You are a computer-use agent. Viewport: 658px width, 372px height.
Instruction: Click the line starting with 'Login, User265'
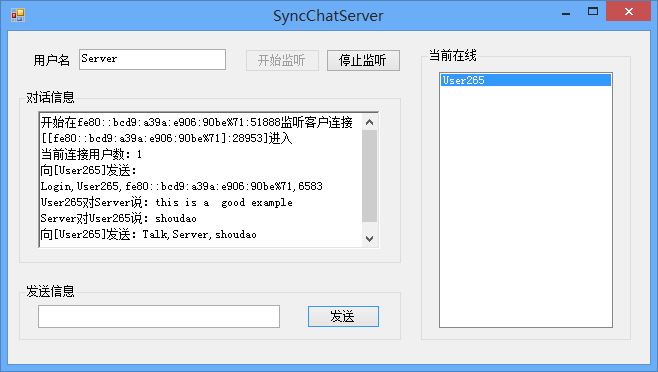pyautogui.click(x=182, y=186)
